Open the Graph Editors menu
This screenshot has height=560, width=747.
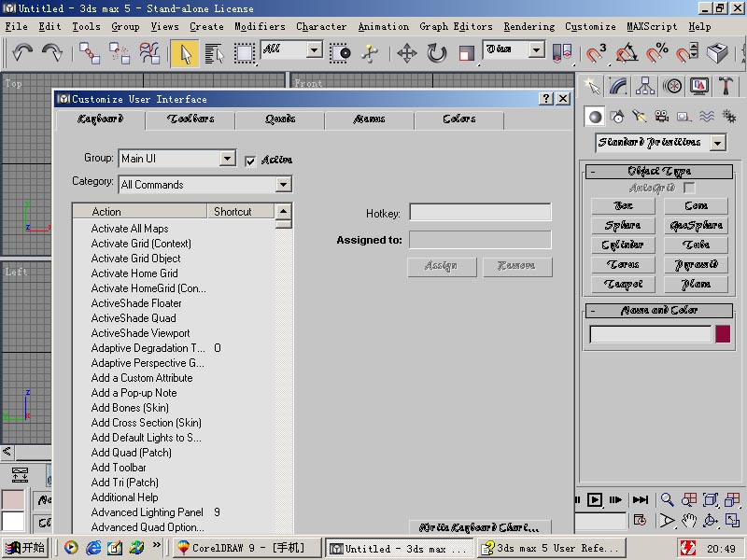[x=456, y=27]
